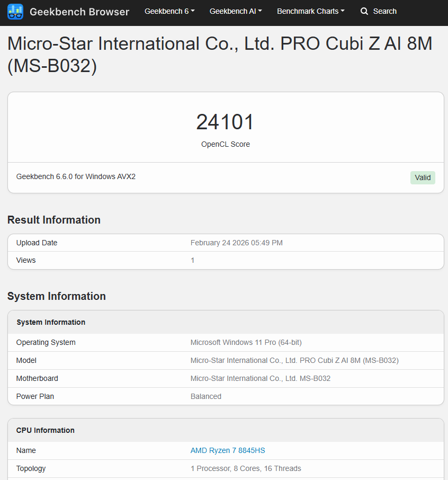Screen dimensions: 448x480
Task: Open the Benchmark Charts dropdown
Action: tap(310, 11)
